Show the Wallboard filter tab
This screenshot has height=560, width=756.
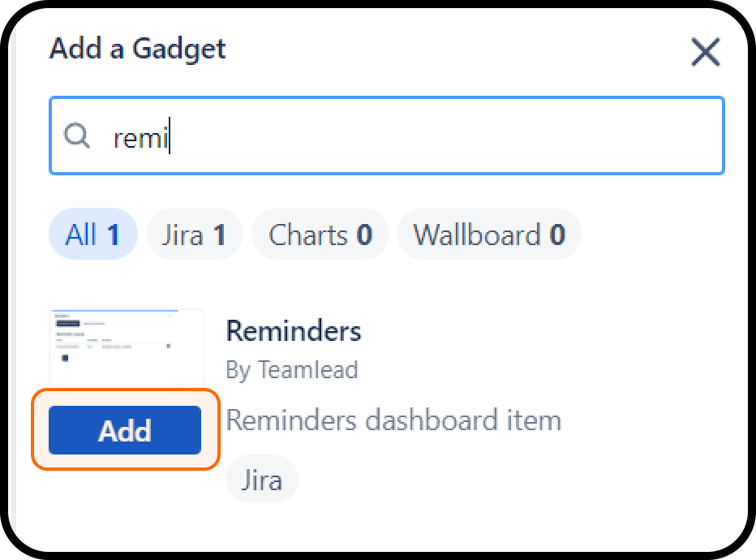point(489,235)
